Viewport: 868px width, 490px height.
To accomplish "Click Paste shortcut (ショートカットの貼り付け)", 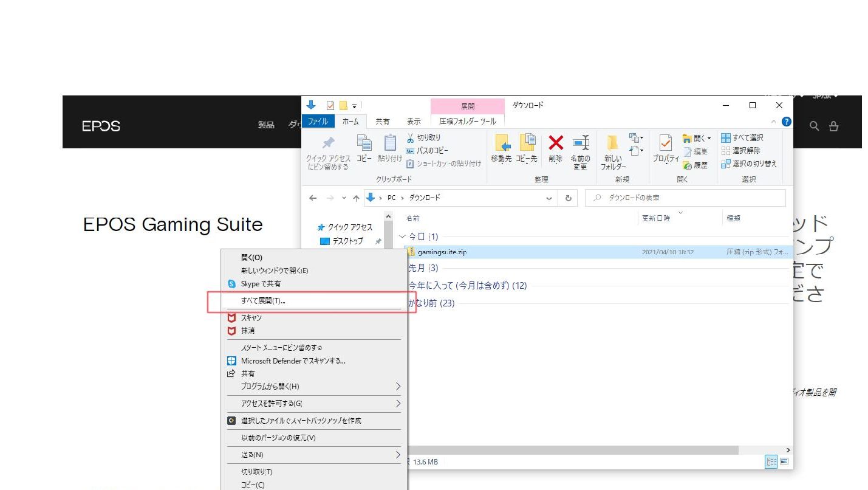I will [443, 163].
